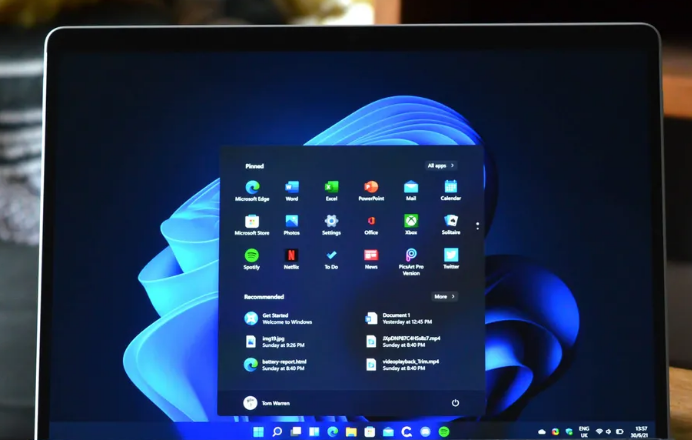This screenshot has height=440, width=692.
Task: Launch Photos from pinned apps
Action: [292, 225]
